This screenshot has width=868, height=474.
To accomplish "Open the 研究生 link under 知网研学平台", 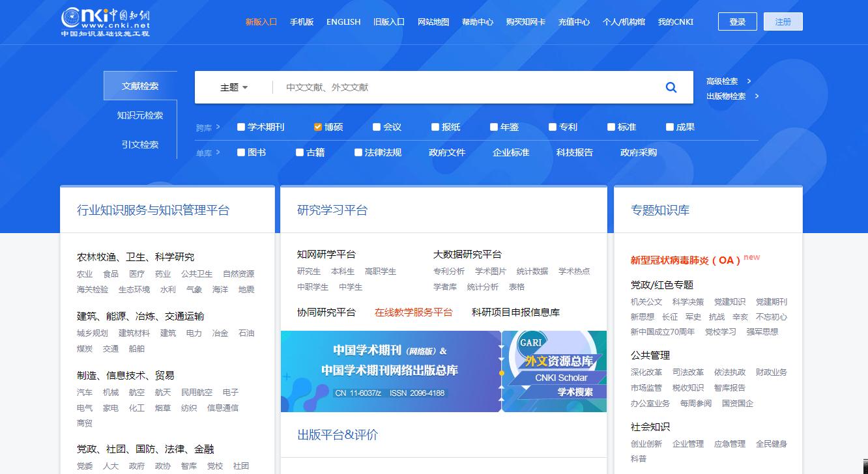I will [x=309, y=272].
